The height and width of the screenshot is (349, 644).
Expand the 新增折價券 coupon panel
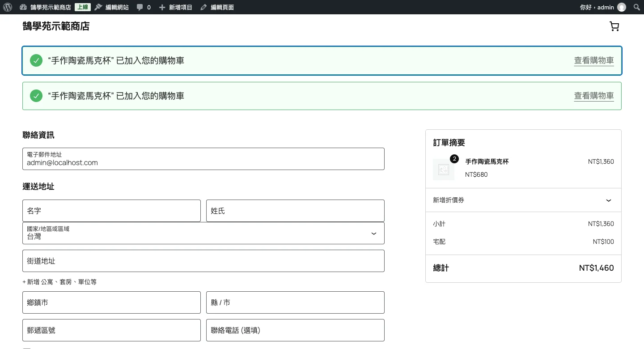pos(523,200)
